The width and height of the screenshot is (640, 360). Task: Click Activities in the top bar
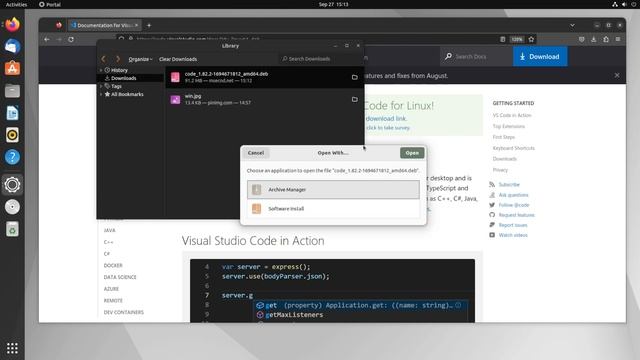[16, 4]
